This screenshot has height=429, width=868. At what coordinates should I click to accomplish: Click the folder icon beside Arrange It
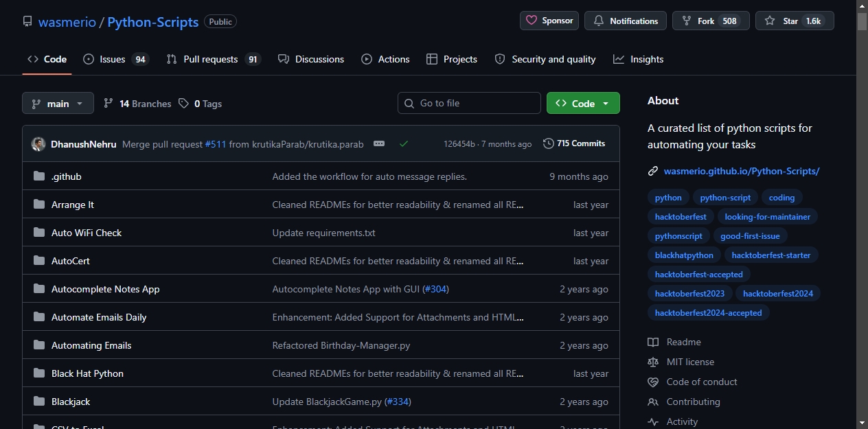(39, 205)
